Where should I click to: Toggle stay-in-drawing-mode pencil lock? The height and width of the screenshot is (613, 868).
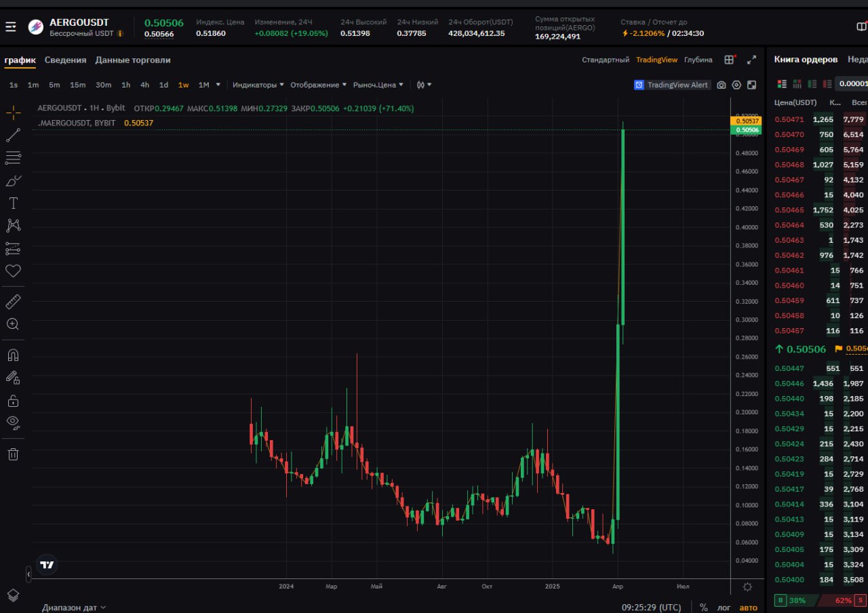pyautogui.click(x=13, y=378)
